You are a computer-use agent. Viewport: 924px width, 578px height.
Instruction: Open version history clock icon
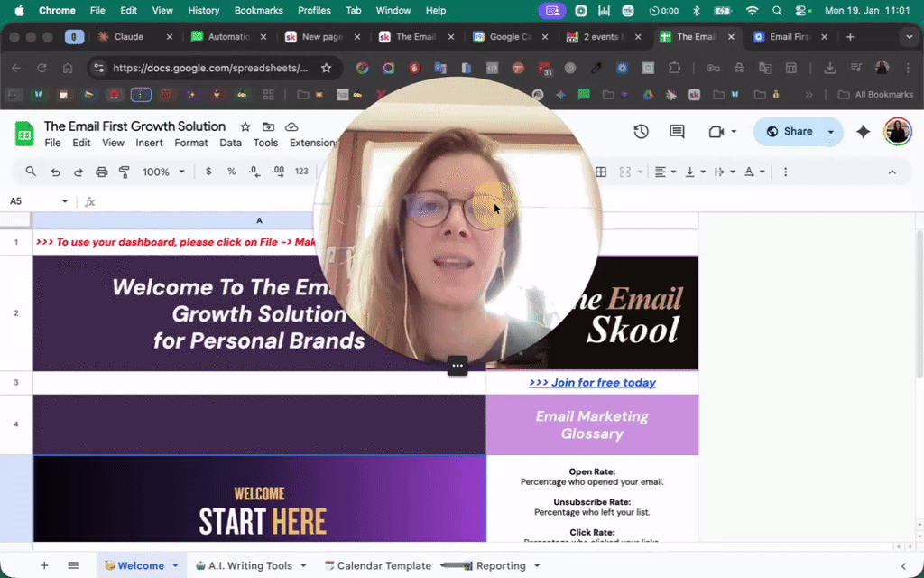(x=641, y=131)
